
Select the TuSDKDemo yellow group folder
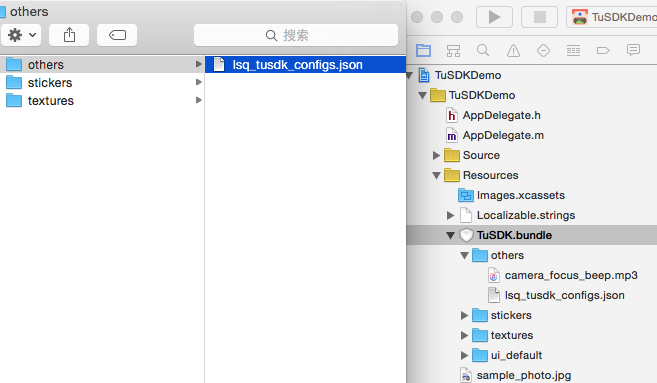[473, 96]
